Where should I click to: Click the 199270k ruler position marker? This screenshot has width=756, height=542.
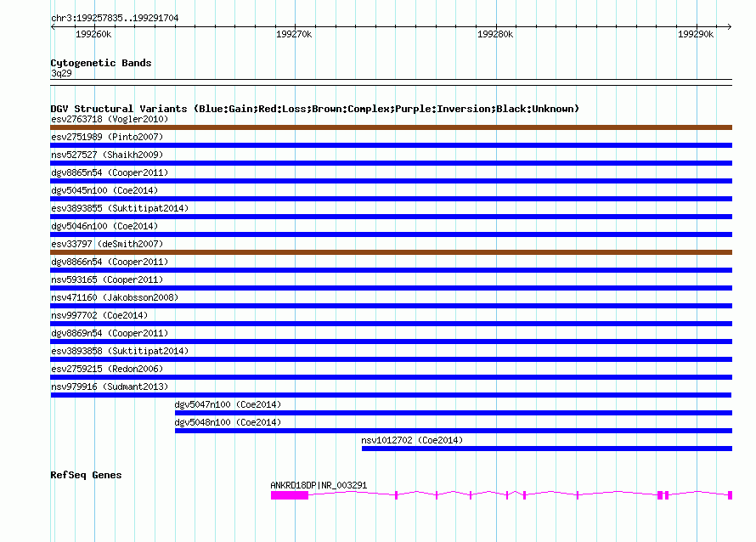pos(295,34)
